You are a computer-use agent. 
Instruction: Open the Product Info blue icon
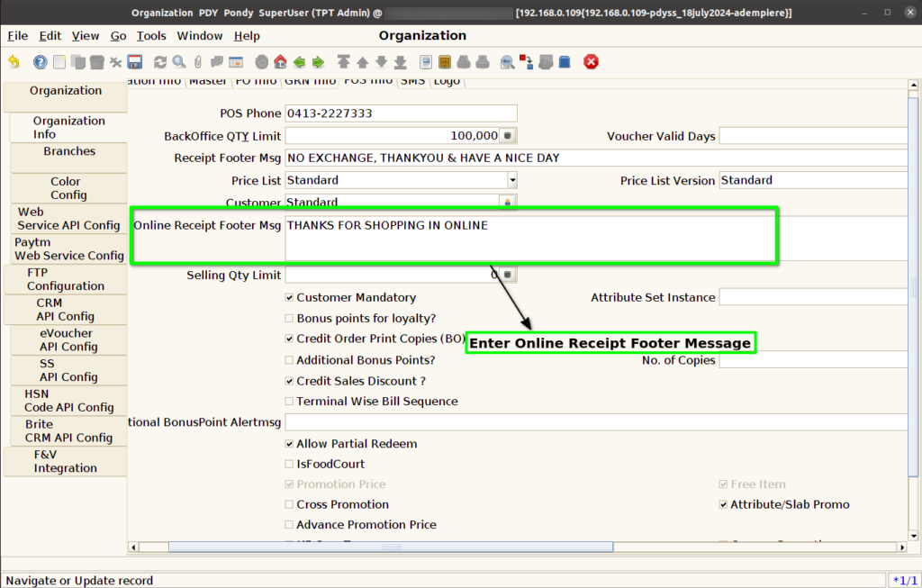[x=565, y=62]
